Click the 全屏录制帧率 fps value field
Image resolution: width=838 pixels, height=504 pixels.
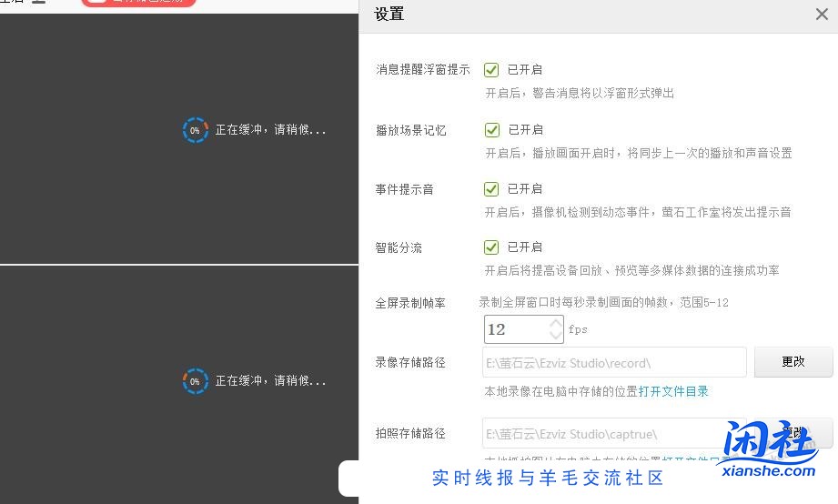[x=514, y=329]
